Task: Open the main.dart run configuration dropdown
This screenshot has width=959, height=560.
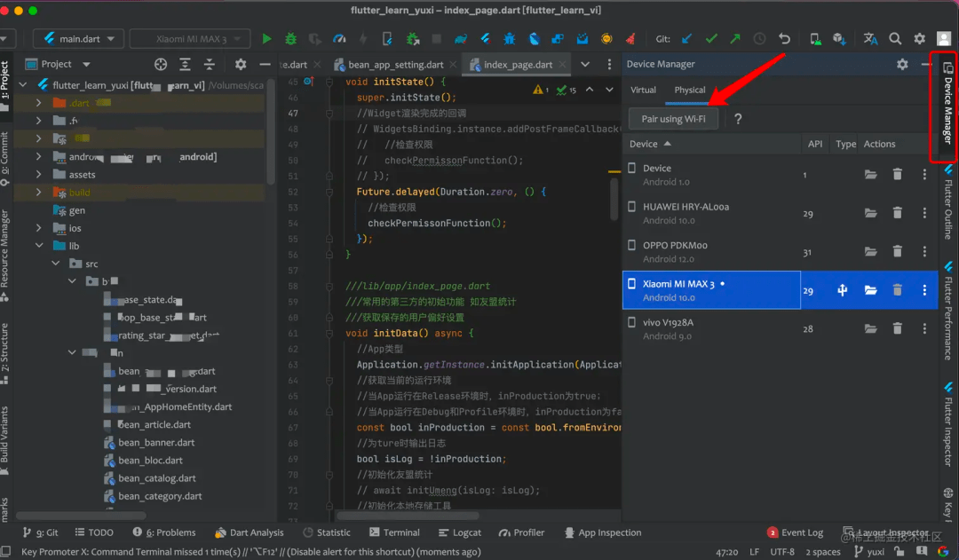Action: [79, 38]
